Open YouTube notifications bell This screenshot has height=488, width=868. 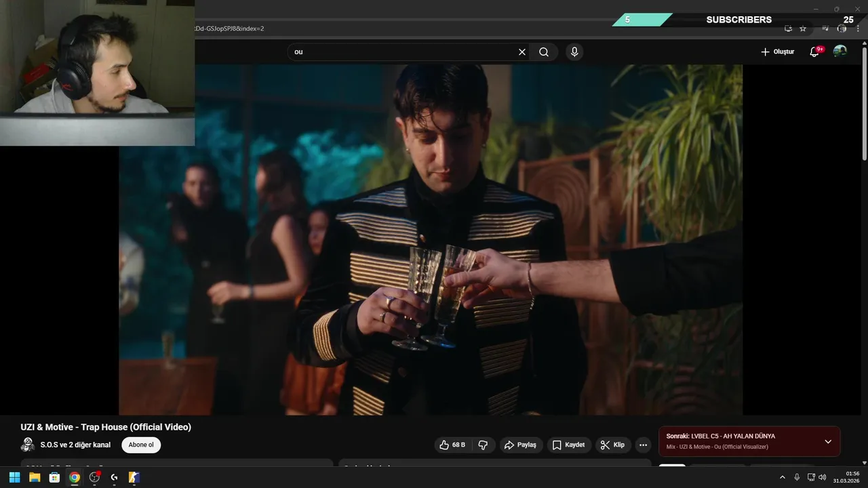click(816, 52)
